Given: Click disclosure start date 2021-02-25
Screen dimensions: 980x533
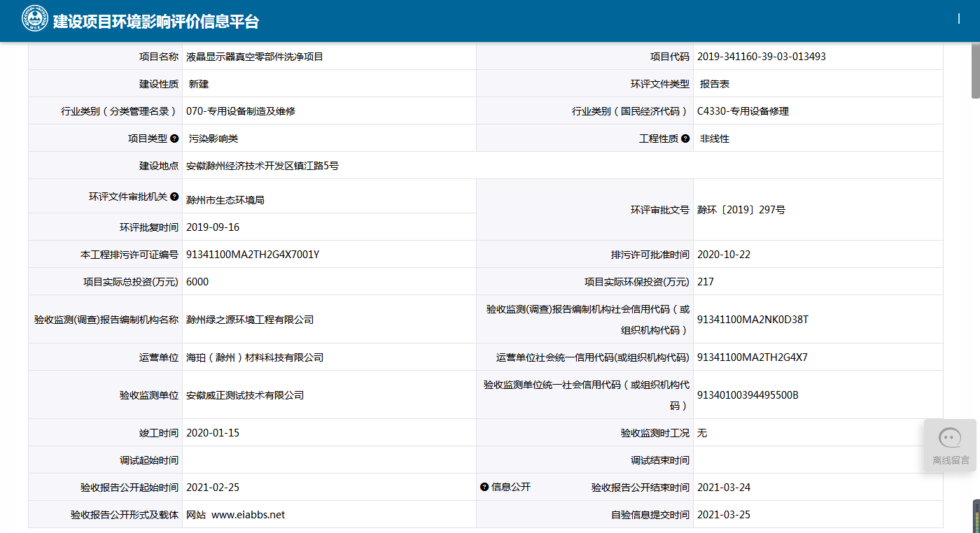Looking at the screenshot, I should pos(213,488).
